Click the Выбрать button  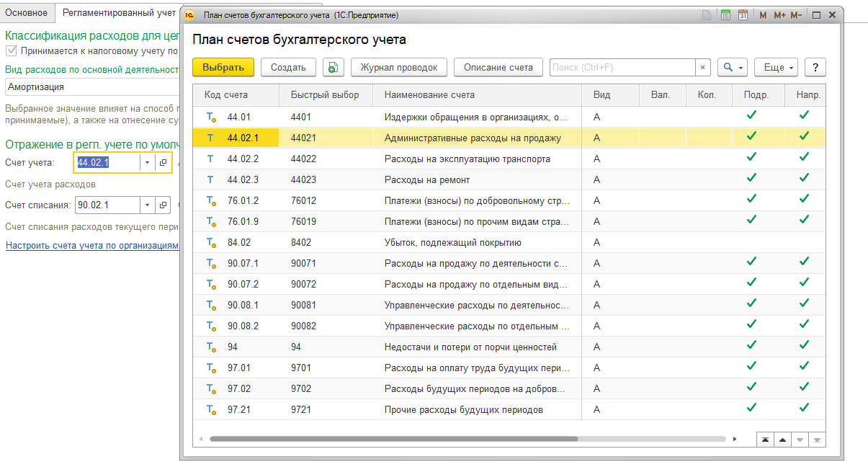[223, 67]
